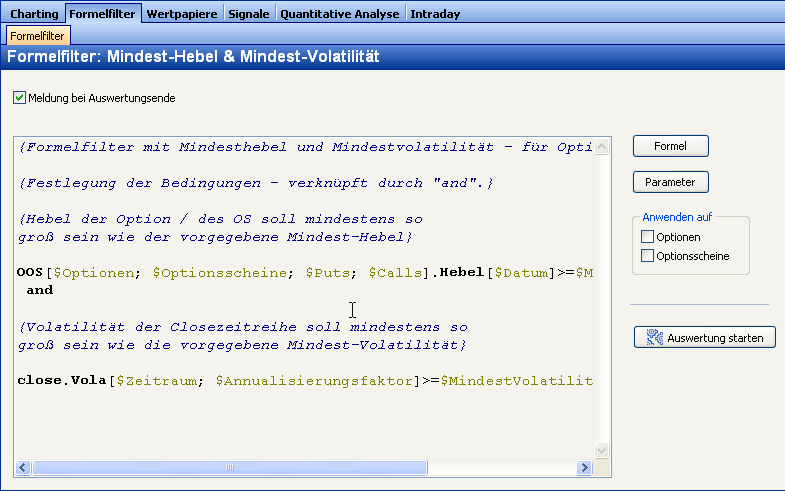Open the Wertpapiere tab

(x=182, y=14)
